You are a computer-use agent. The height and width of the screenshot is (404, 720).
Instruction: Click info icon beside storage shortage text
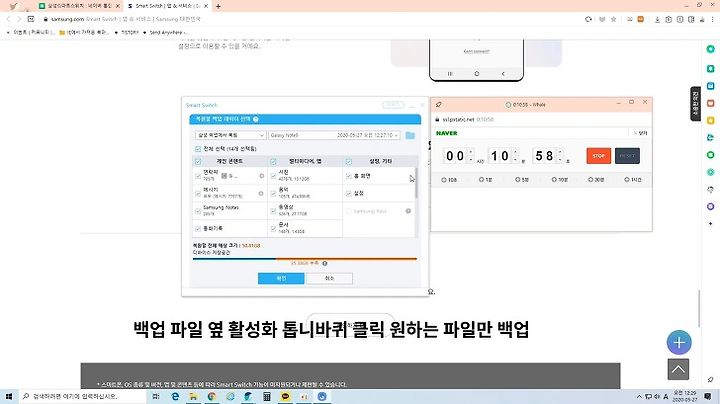[325, 264]
